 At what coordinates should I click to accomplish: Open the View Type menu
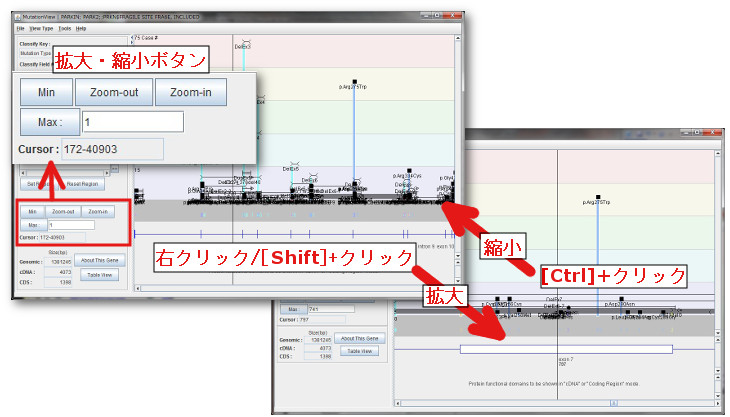(x=41, y=29)
